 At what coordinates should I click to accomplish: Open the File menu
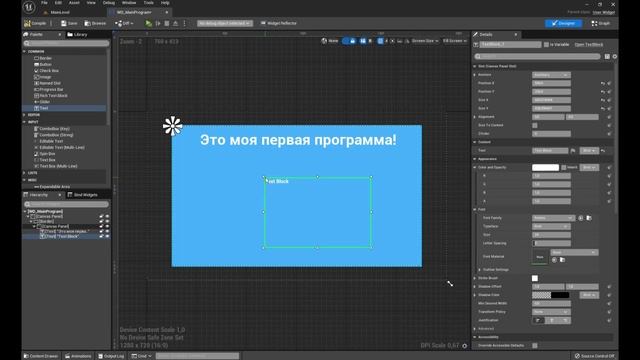(44, 3)
